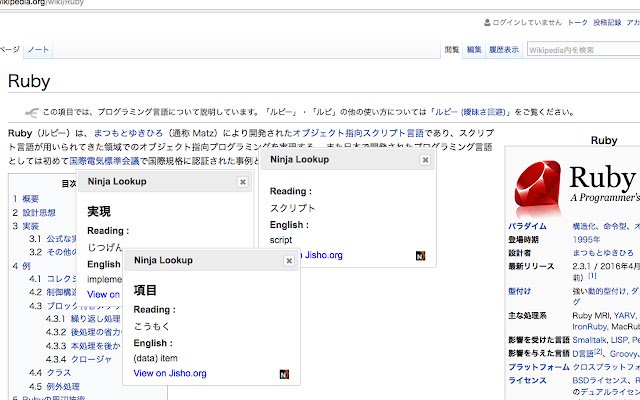This screenshot has height=400, width=640.
Task: Open the 1995年 link in infobox
Action: (x=586, y=240)
